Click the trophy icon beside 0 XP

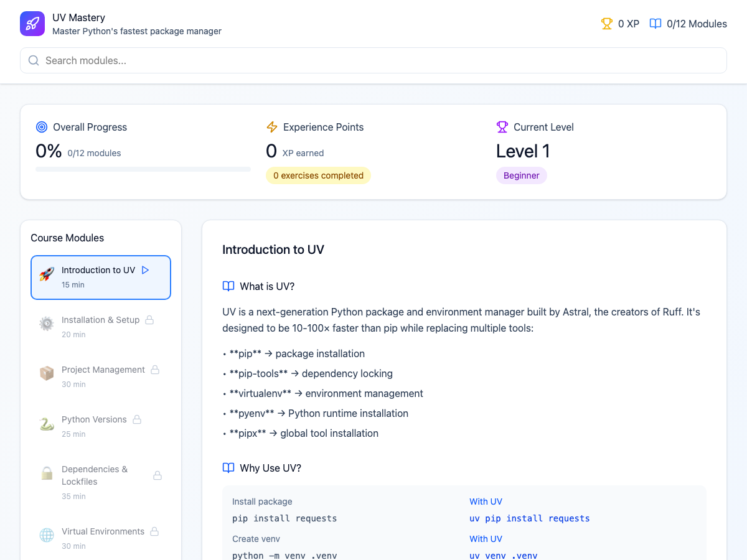(606, 24)
